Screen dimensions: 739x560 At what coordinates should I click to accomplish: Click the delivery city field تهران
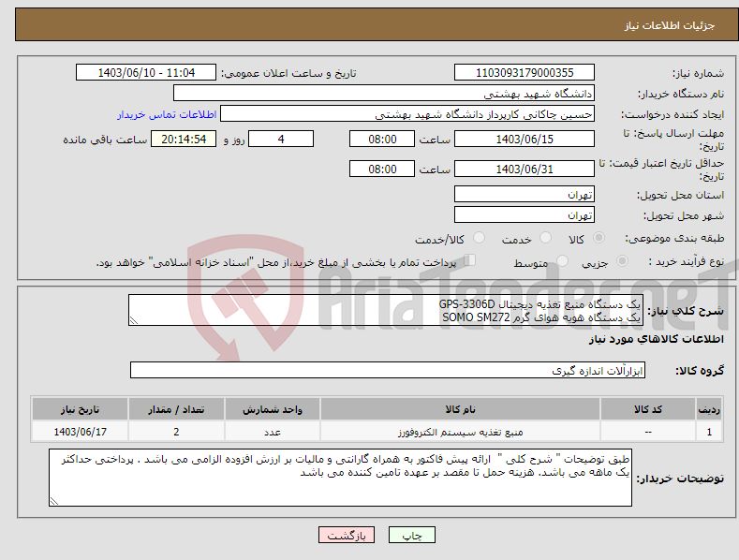pos(525,215)
